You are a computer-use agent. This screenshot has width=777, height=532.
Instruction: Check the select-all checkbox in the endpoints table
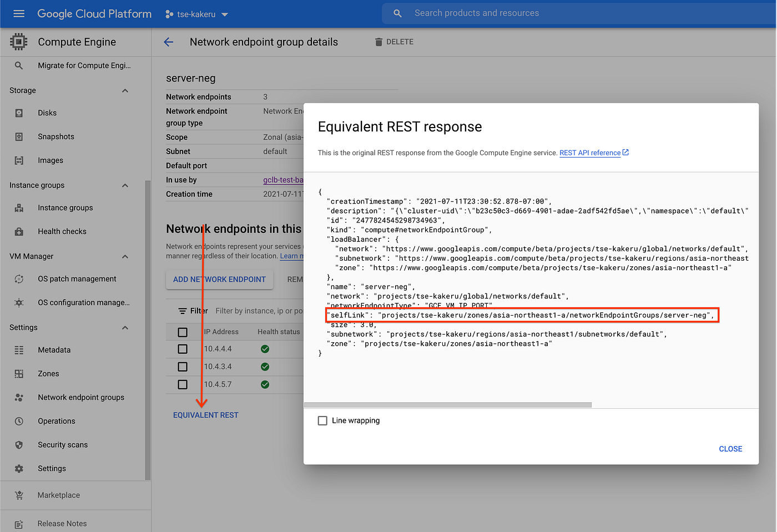click(183, 331)
